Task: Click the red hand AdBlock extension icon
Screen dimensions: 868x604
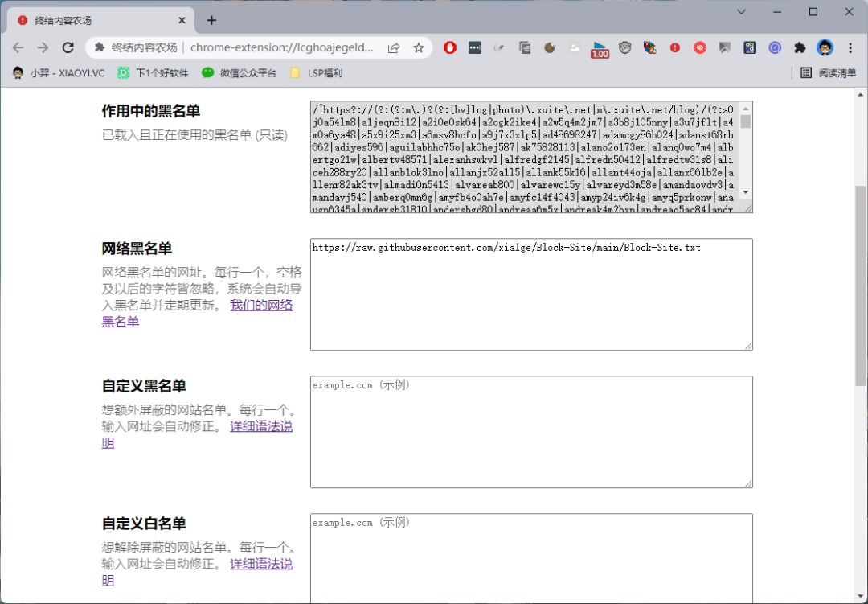Action: [x=450, y=47]
